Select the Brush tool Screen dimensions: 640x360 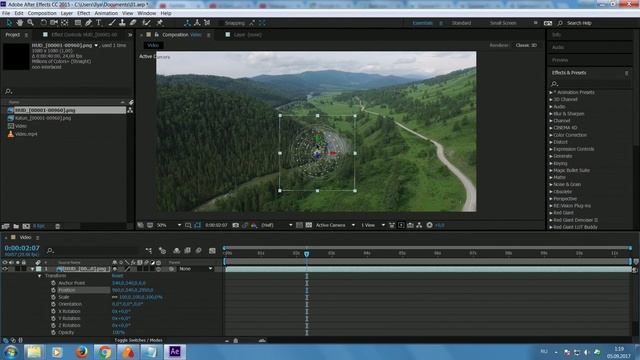coord(111,23)
